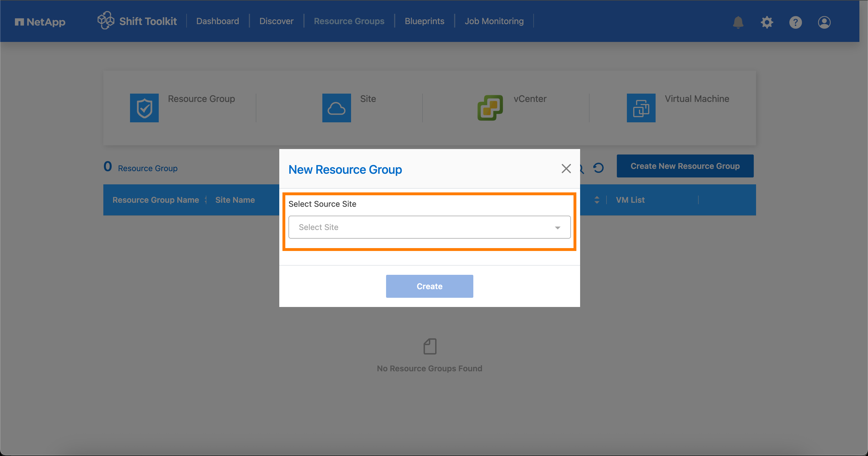Viewport: 868px width, 456px height.
Task: Click the Site cloud icon
Action: [x=336, y=108]
